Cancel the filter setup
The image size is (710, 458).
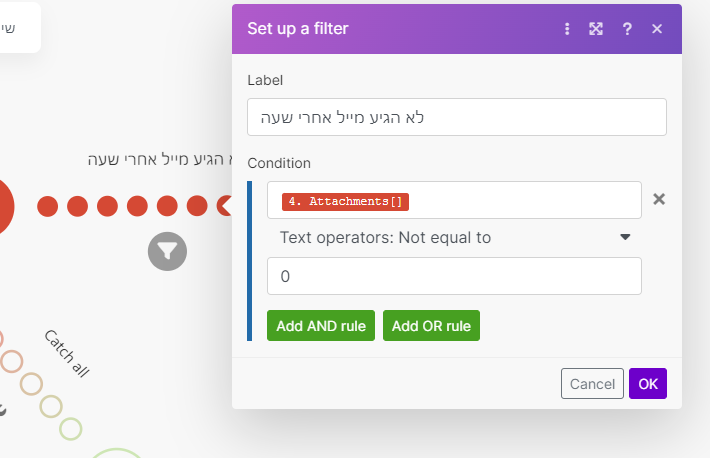click(592, 383)
